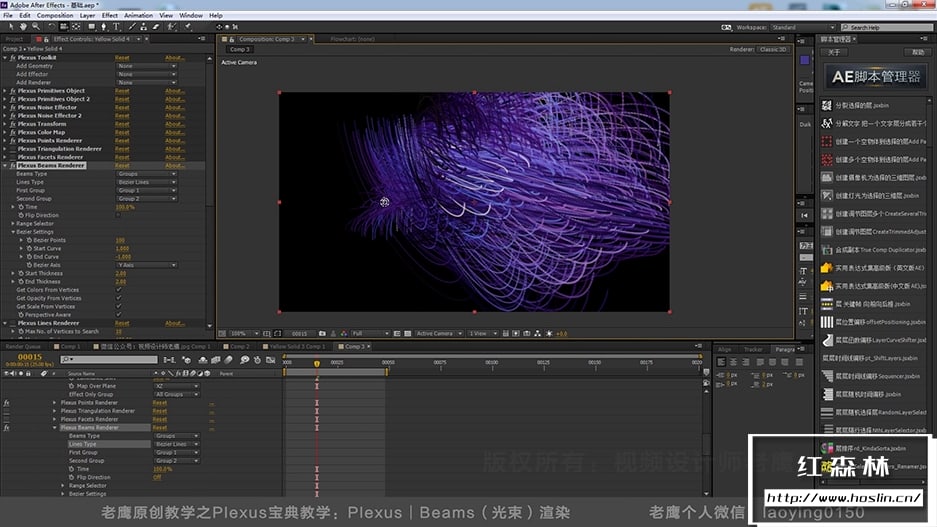Screen dimensions: 937x527
Task: Select the Pan Behind anchor point tool
Action: coord(76,27)
